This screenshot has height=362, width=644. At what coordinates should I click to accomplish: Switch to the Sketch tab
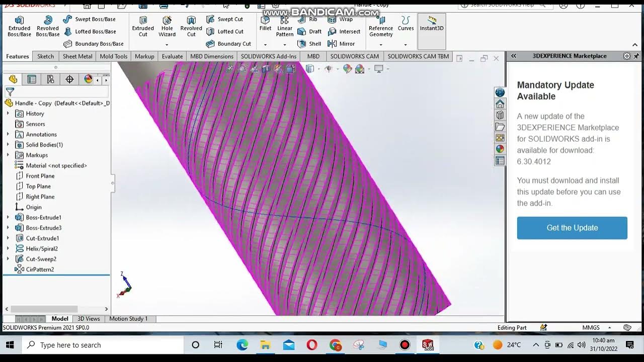45,56
